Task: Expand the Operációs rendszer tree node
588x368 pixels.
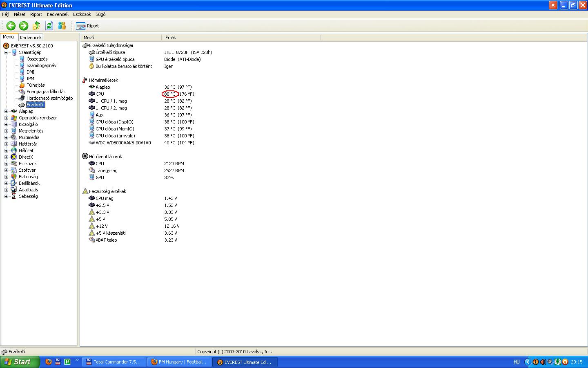Action: 6,118
